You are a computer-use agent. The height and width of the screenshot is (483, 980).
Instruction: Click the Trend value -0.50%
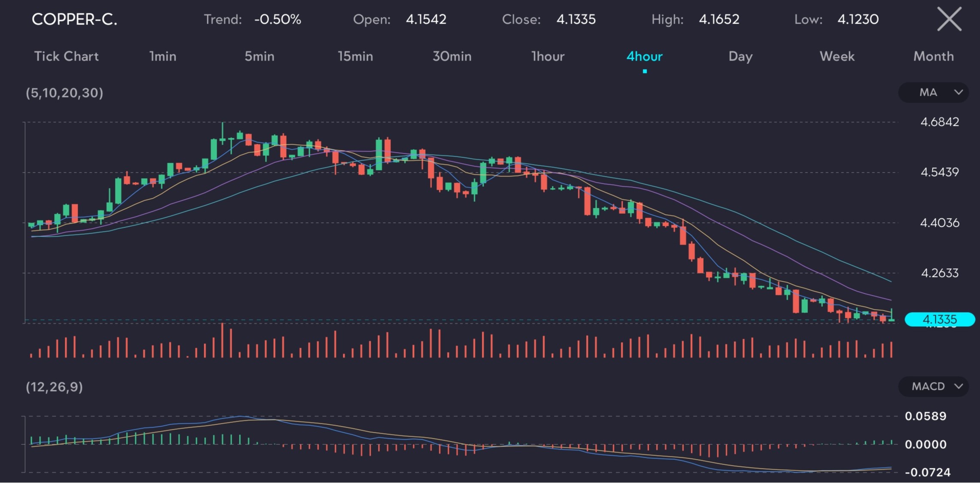[278, 19]
